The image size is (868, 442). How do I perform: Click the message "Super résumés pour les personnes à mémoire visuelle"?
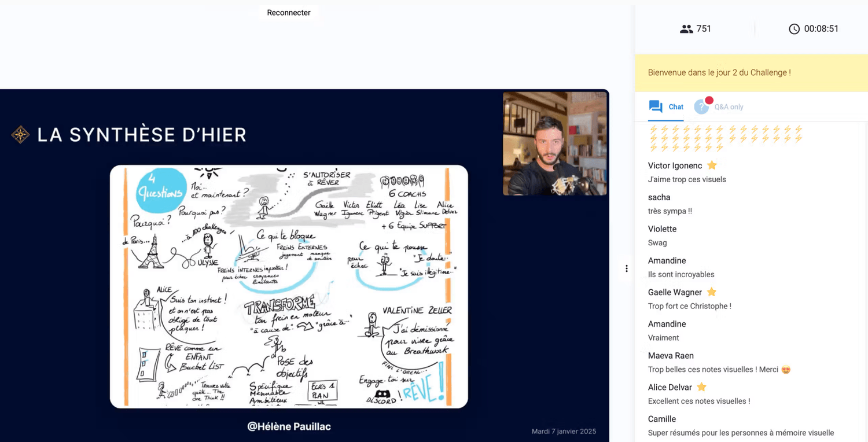click(x=741, y=433)
